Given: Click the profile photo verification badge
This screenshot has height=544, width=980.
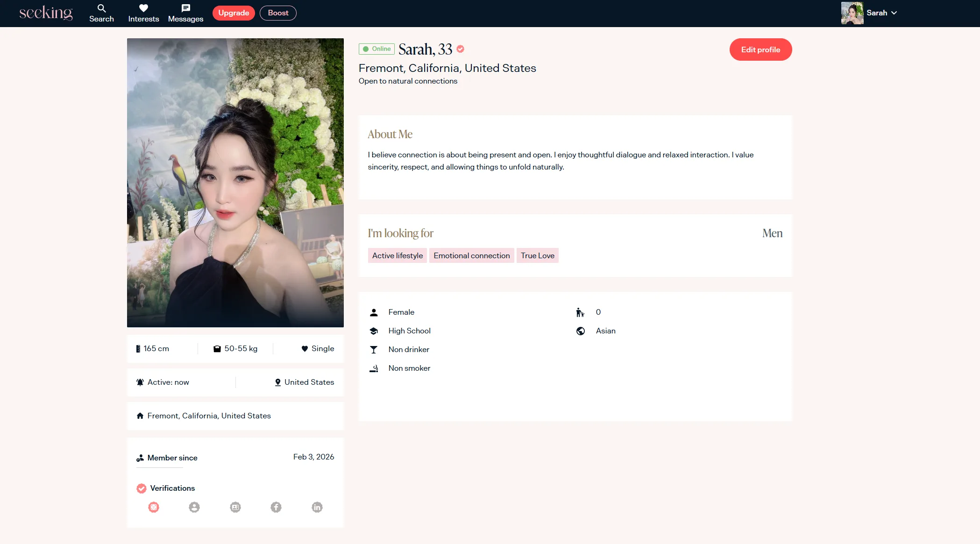Looking at the screenshot, I should point(194,507).
